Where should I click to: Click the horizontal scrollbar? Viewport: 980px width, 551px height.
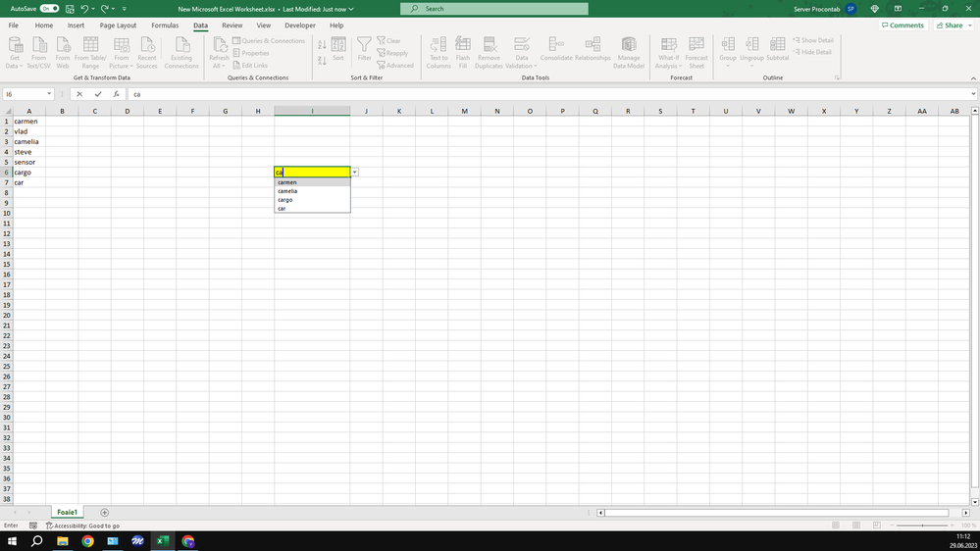click(777, 512)
